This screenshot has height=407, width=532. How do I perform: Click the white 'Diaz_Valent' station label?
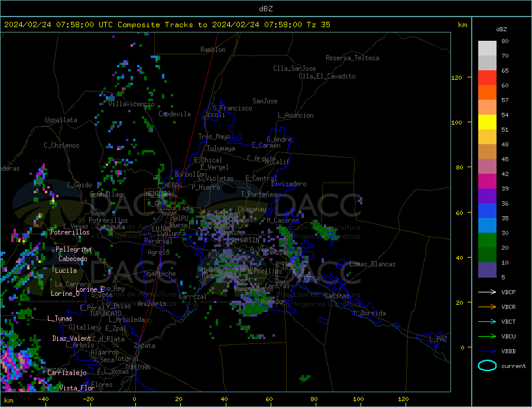72,338
